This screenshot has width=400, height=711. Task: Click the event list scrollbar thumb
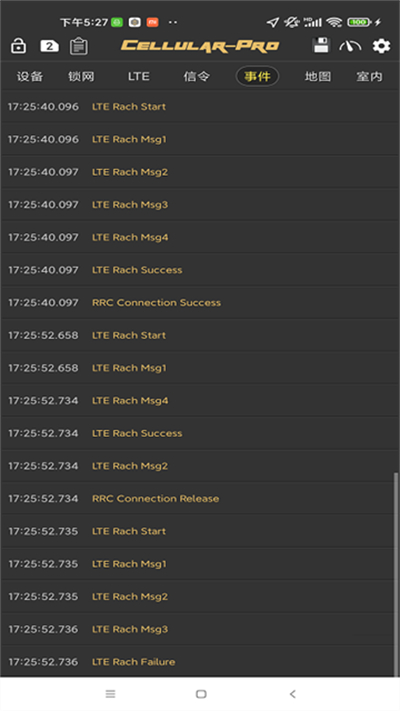(x=396, y=574)
